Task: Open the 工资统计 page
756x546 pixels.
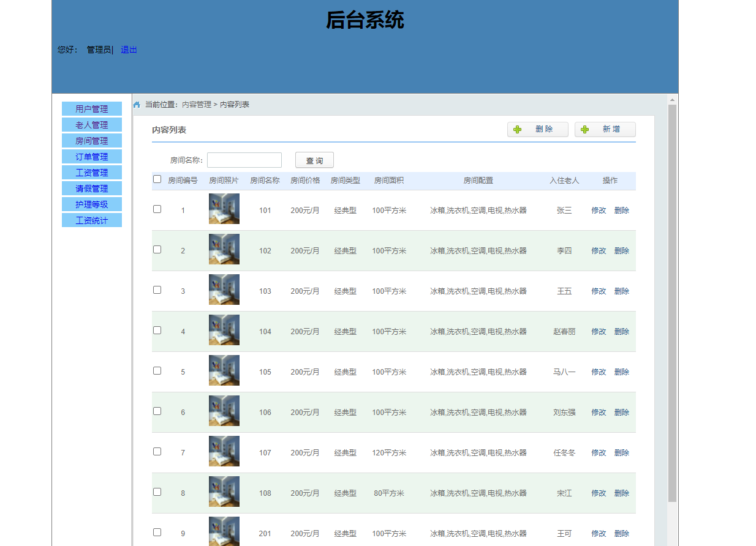Action: (91, 220)
